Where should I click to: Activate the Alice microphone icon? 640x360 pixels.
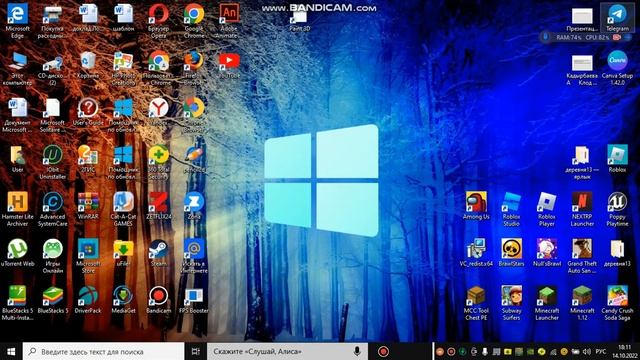coord(357,351)
